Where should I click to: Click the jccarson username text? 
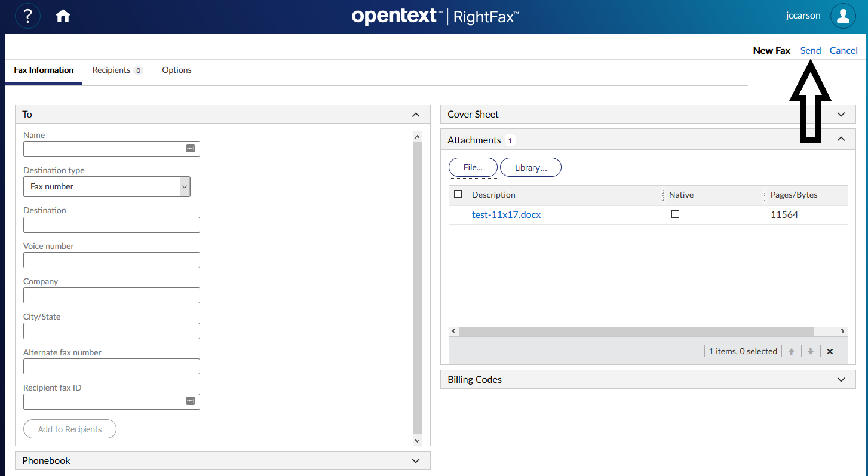pos(803,16)
